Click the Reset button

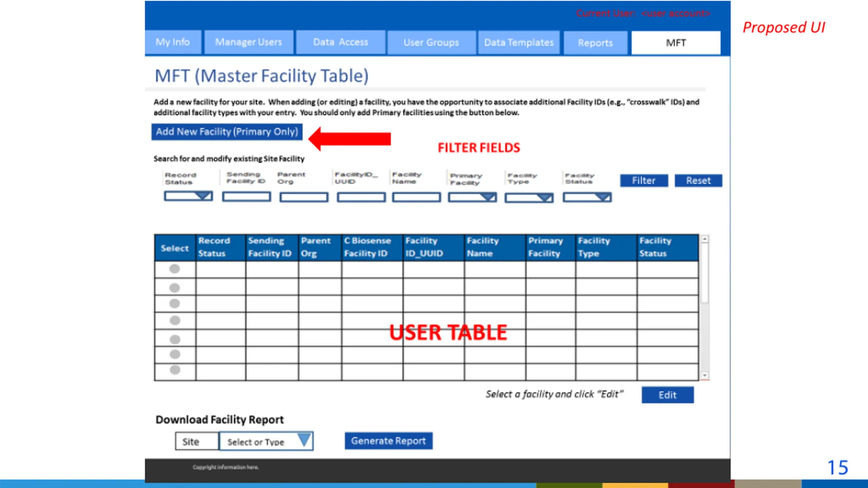[698, 181]
